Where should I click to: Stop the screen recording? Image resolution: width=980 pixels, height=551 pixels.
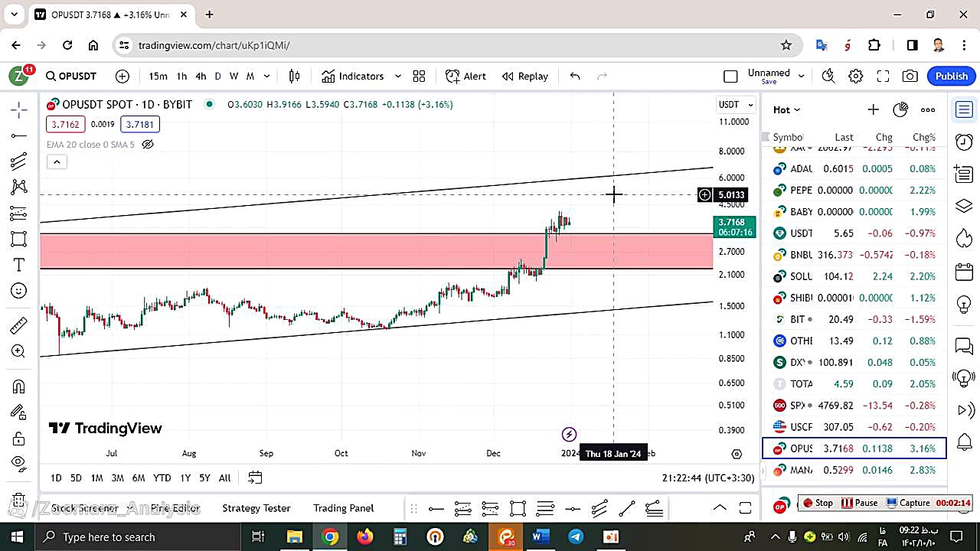coord(817,503)
